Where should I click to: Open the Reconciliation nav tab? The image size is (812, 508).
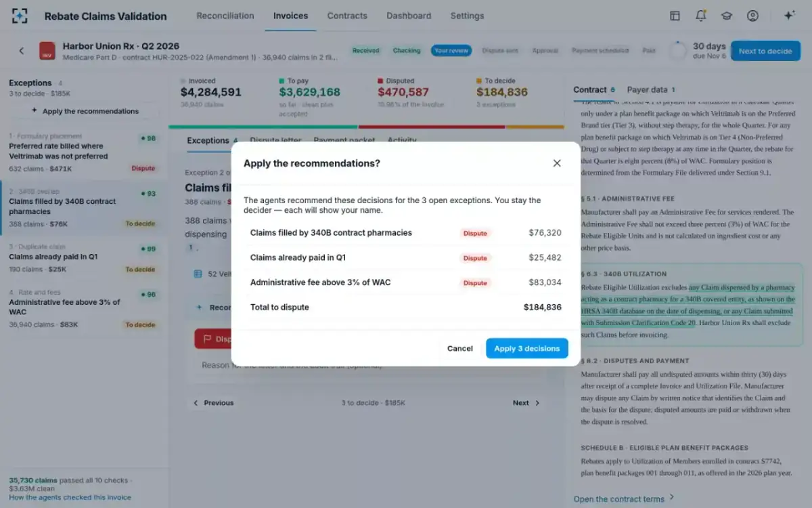coord(225,16)
